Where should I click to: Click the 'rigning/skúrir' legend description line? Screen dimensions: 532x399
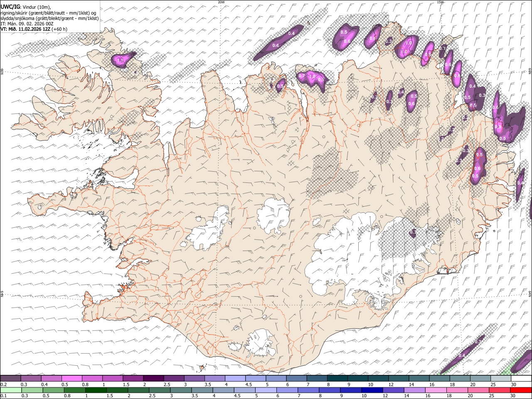(x=48, y=13)
